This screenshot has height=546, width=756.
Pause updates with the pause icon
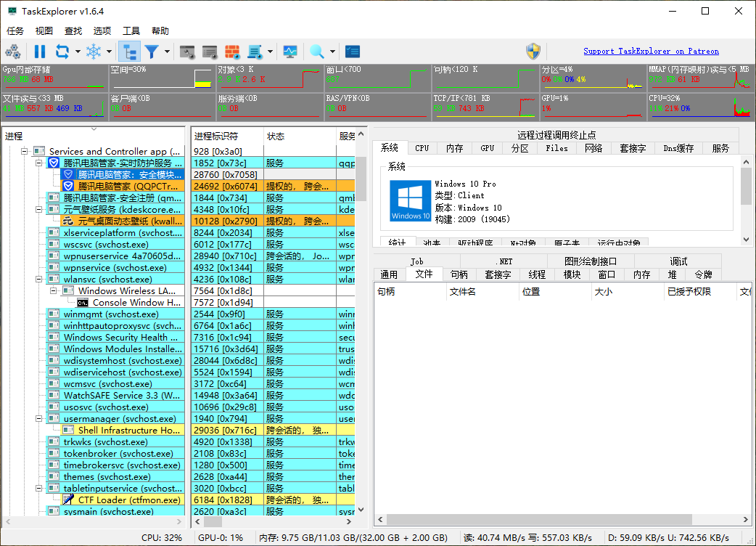[x=40, y=52]
